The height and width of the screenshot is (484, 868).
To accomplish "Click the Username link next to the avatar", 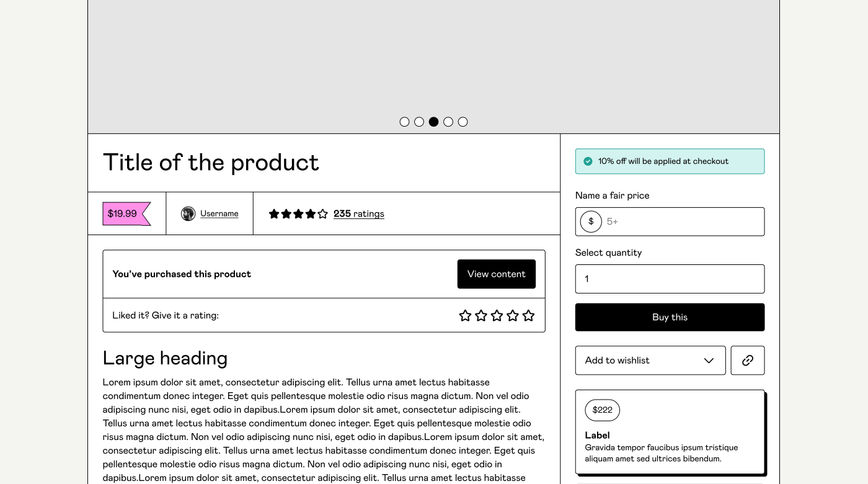I will coord(219,213).
